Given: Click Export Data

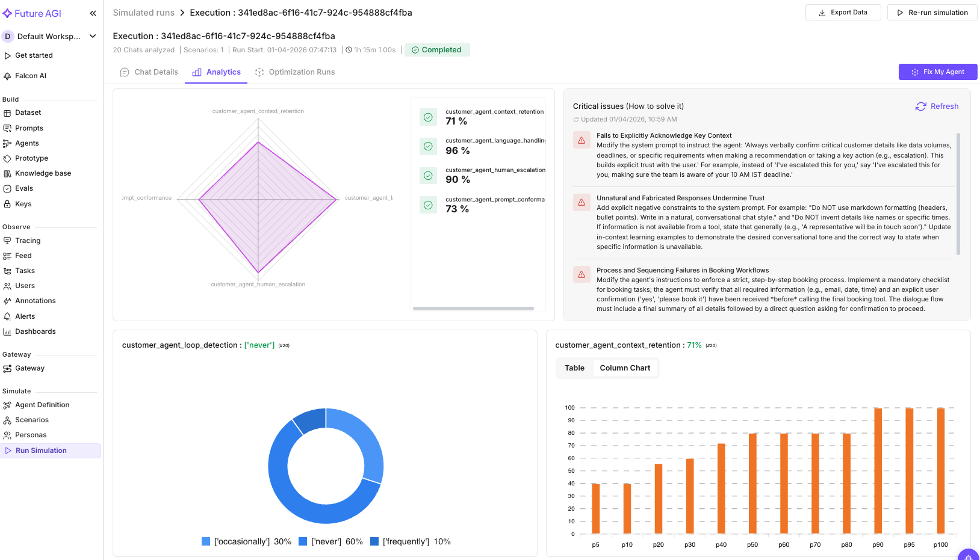Looking at the screenshot, I should tap(843, 12).
